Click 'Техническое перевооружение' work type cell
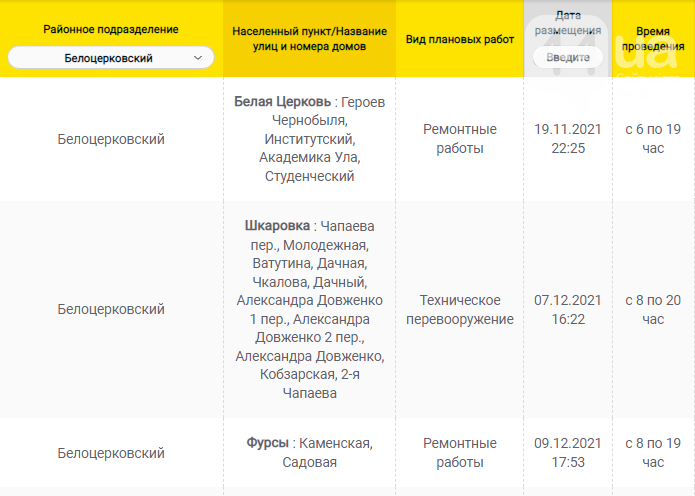695x496 pixels. [460, 310]
